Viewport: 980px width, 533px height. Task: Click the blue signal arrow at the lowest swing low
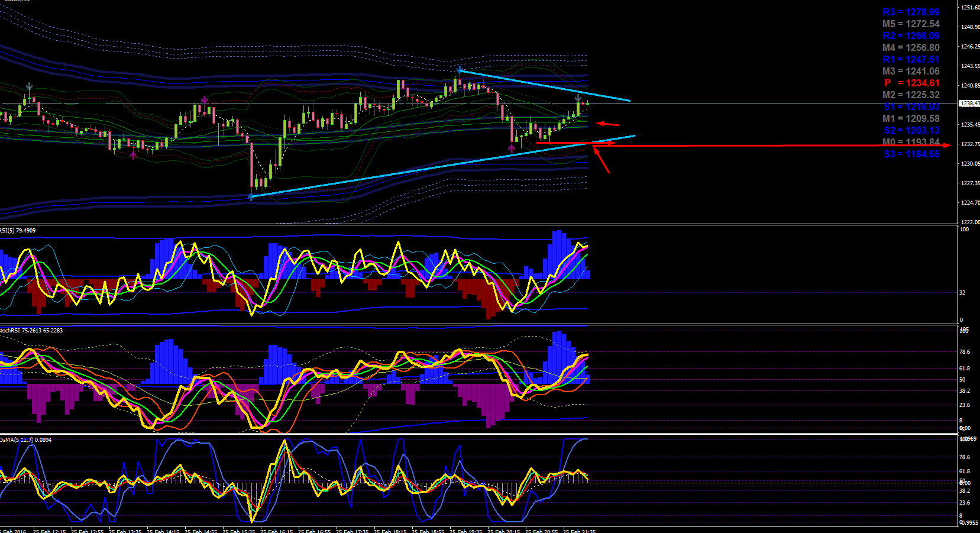click(251, 197)
